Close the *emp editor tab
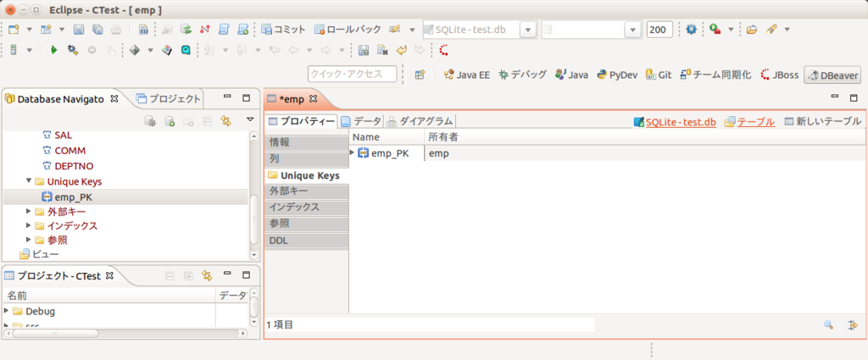This screenshot has width=868, height=360. tap(312, 99)
